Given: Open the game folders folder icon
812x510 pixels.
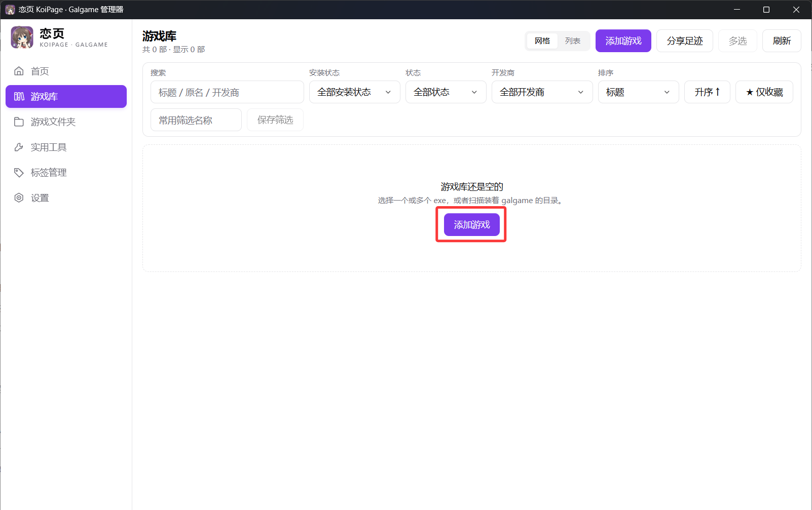Looking at the screenshot, I should [x=19, y=122].
